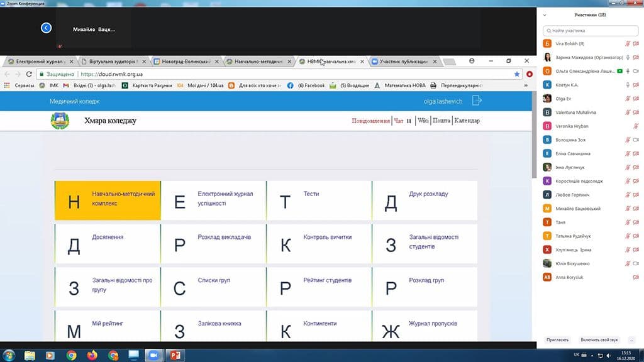This screenshot has width=644, height=362.
Task: Open File Explorer from the taskbar
Action: [30, 355]
